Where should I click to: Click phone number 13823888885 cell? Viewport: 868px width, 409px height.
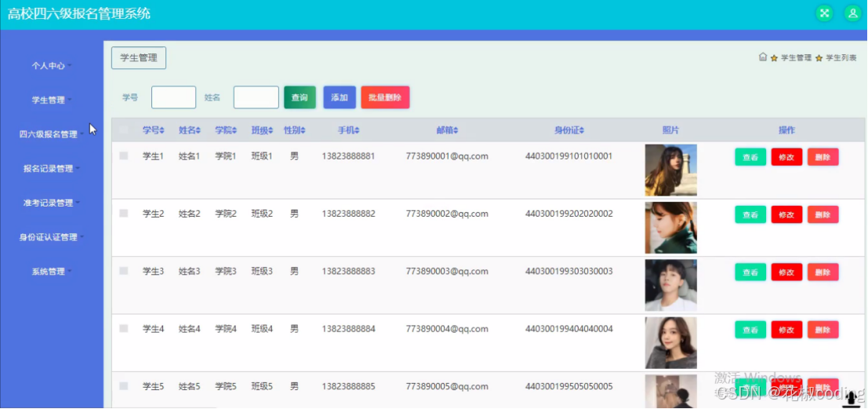point(348,387)
